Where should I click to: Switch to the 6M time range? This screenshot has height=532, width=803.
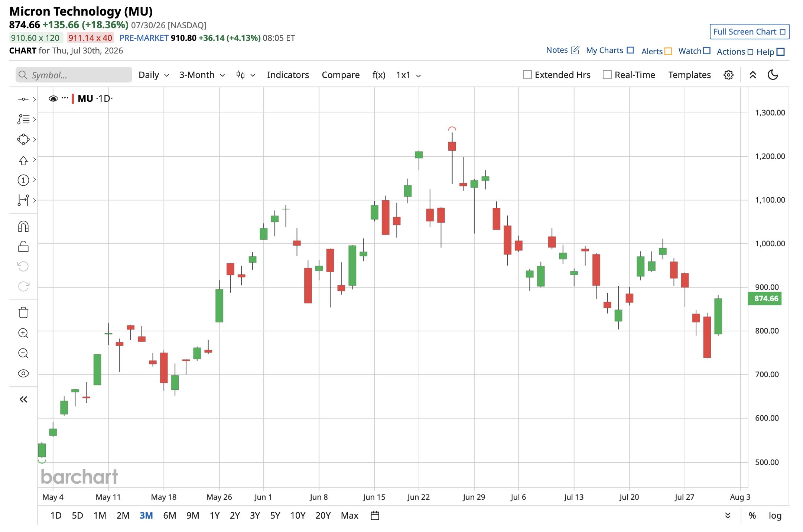(x=169, y=516)
